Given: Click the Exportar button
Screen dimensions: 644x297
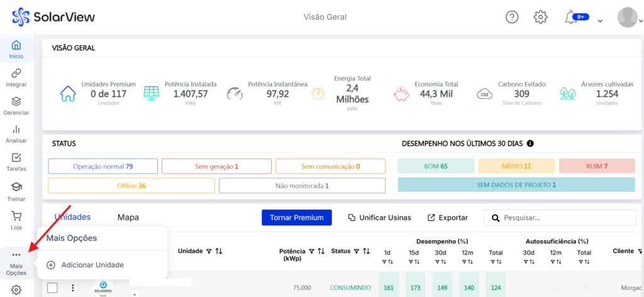Looking at the screenshot, I should tap(448, 217).
